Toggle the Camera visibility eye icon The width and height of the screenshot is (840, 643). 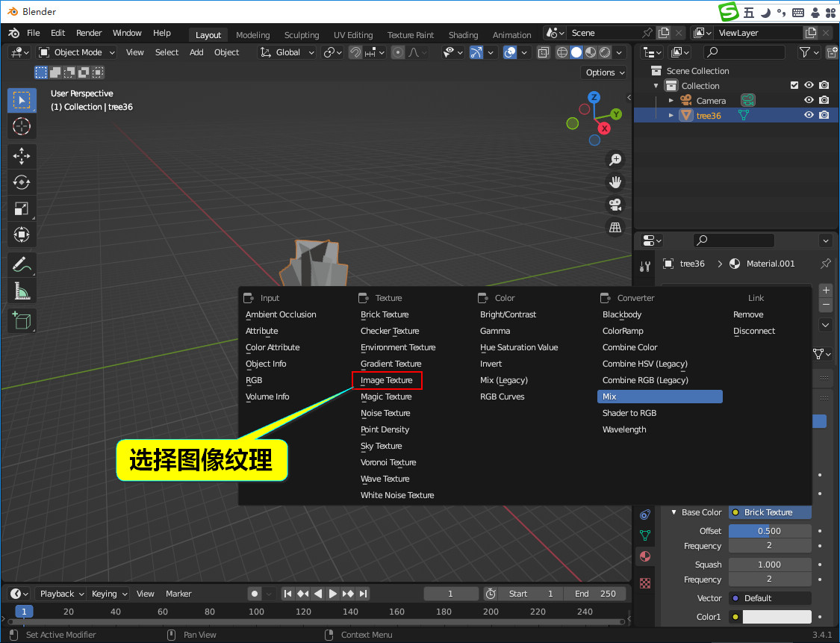point(809,100)
